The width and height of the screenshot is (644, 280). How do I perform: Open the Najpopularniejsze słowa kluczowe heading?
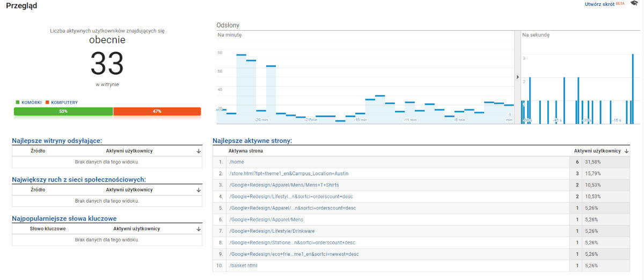coord(64,219)
